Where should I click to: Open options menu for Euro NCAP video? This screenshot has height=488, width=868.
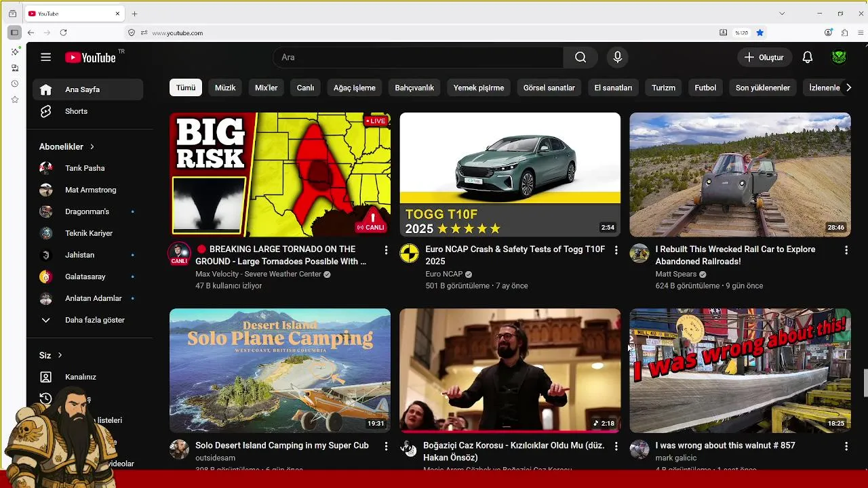click(616, 250)
